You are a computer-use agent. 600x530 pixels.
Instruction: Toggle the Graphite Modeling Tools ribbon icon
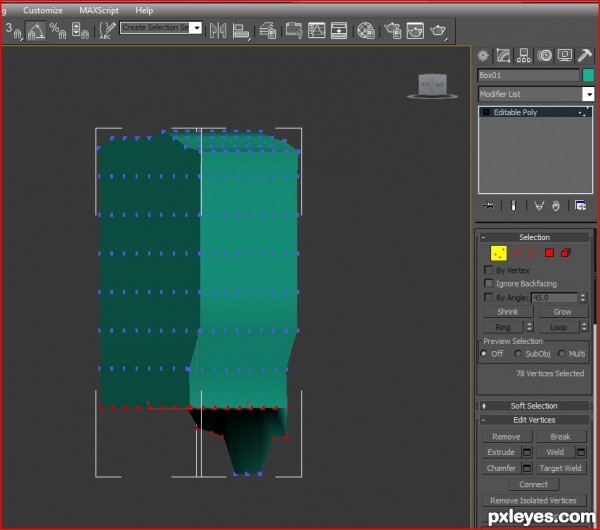294,31
